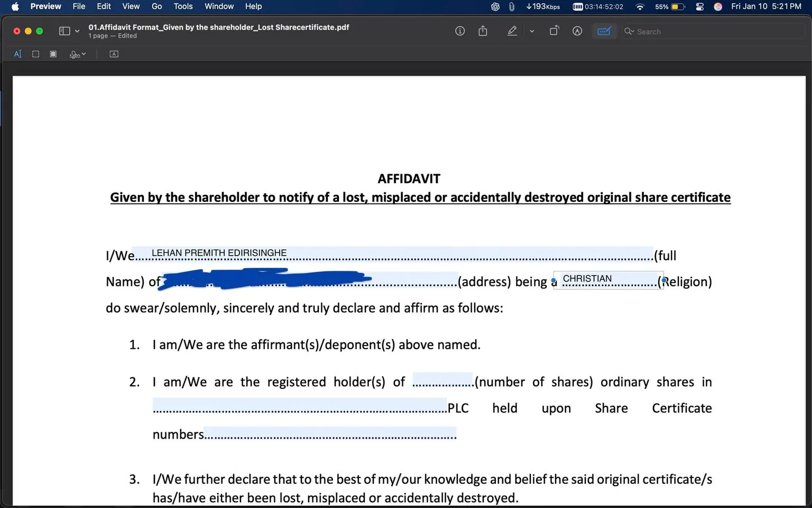Insert a text box with the Text tool
The image size is (812, 508).
[114, 53]
